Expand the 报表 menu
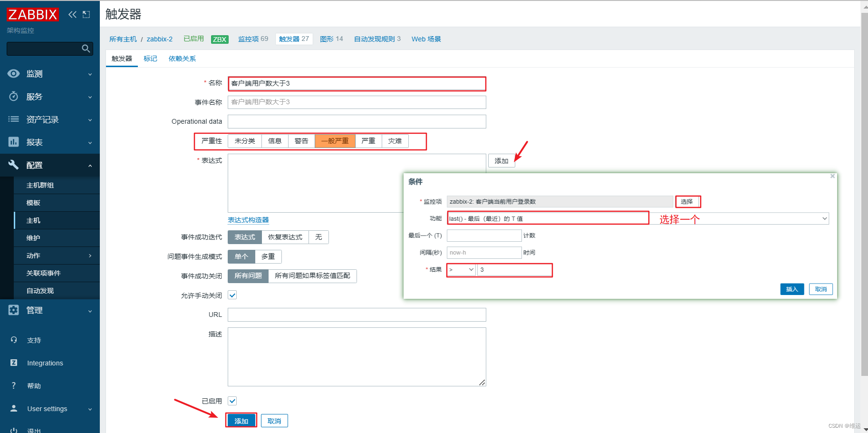Screen dimensions: 868x433 [90, 142]
